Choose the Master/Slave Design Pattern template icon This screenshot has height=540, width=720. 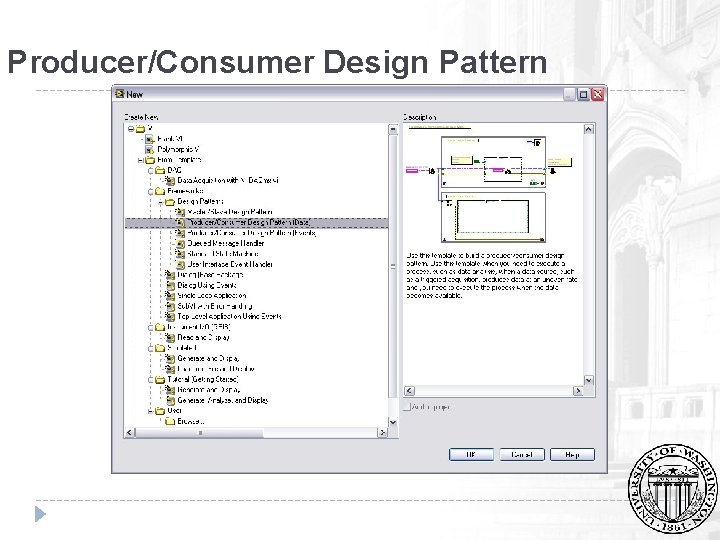coord(180,212)
